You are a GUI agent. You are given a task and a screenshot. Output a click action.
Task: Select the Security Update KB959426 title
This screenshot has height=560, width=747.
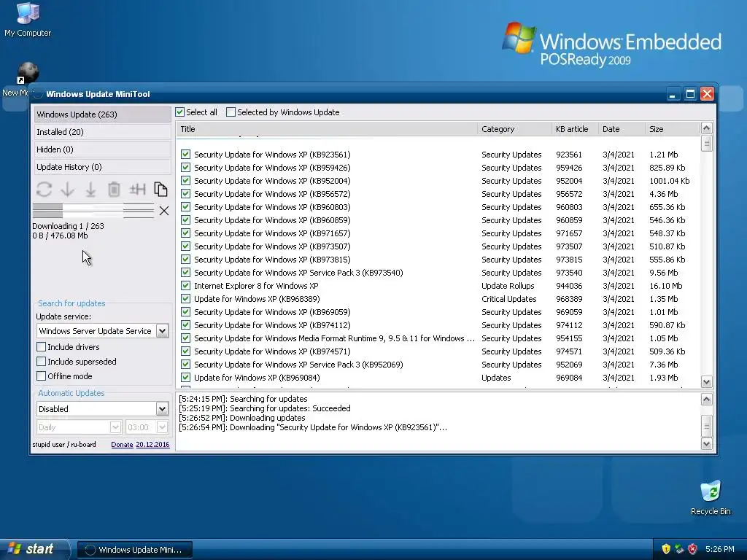[x=272, y=168]
